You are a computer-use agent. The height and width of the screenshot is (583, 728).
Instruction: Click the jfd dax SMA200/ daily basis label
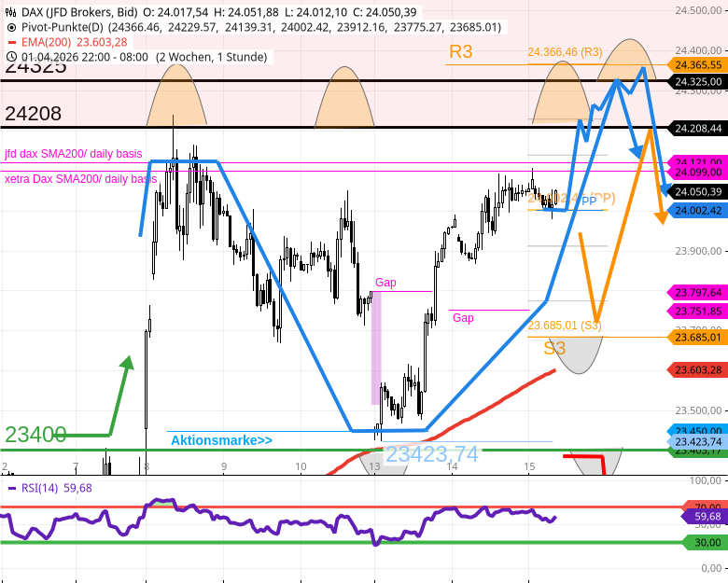[74, 154]
